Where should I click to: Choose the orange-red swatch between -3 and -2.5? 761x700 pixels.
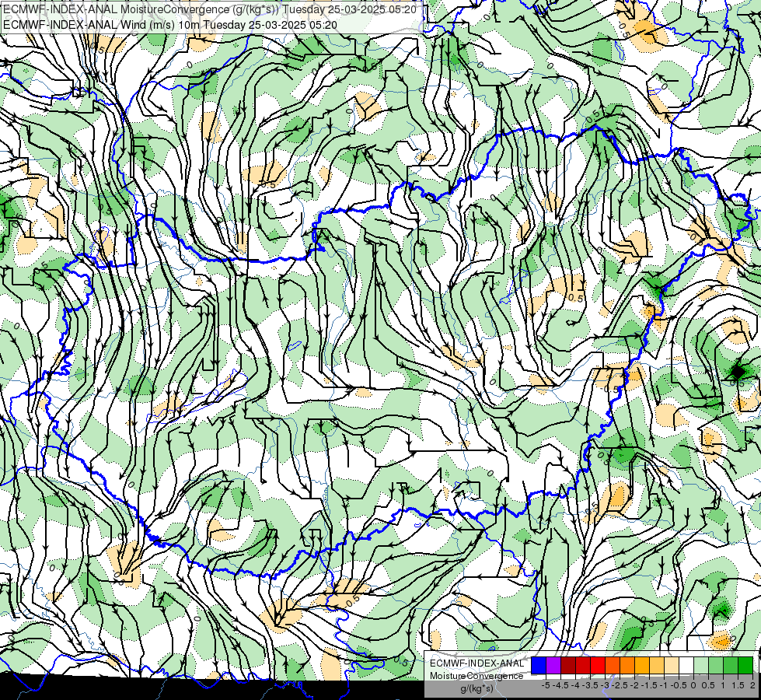pos(613,666)
